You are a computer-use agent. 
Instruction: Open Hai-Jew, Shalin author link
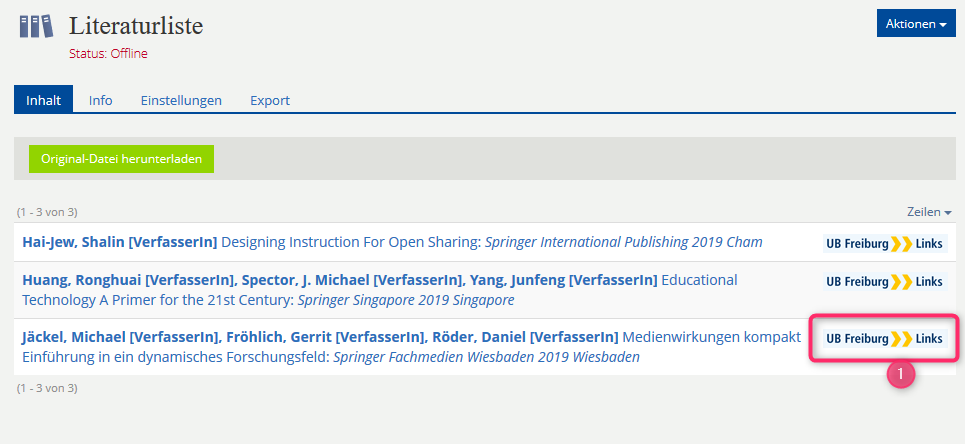(x=119, y=243)
